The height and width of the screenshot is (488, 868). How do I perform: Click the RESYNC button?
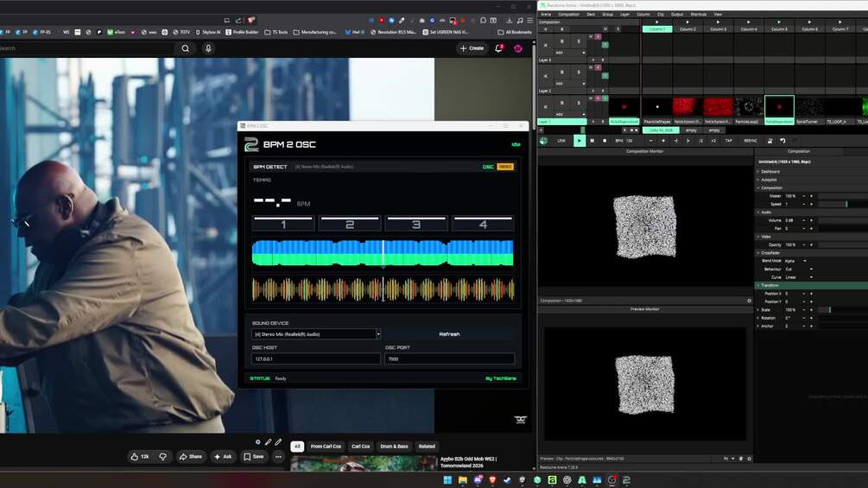[x=751, y=141]
